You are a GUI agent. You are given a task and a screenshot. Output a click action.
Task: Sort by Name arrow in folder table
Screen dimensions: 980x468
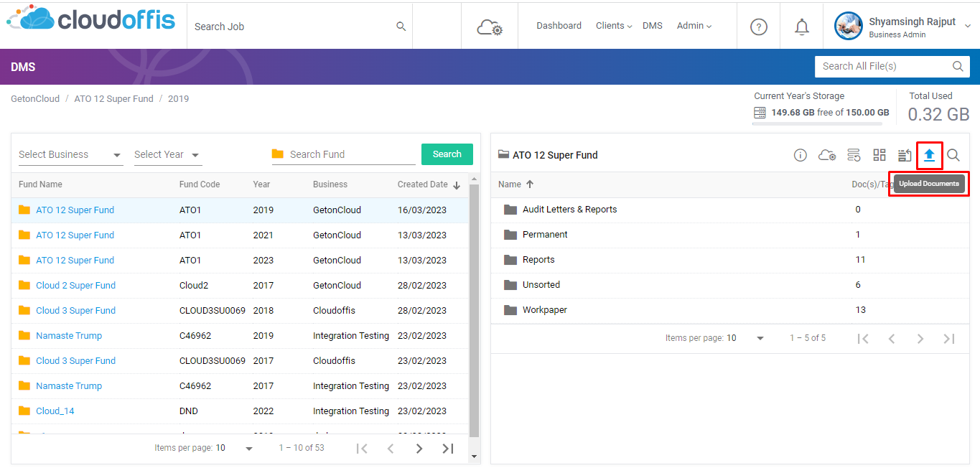tap(530, 184)
